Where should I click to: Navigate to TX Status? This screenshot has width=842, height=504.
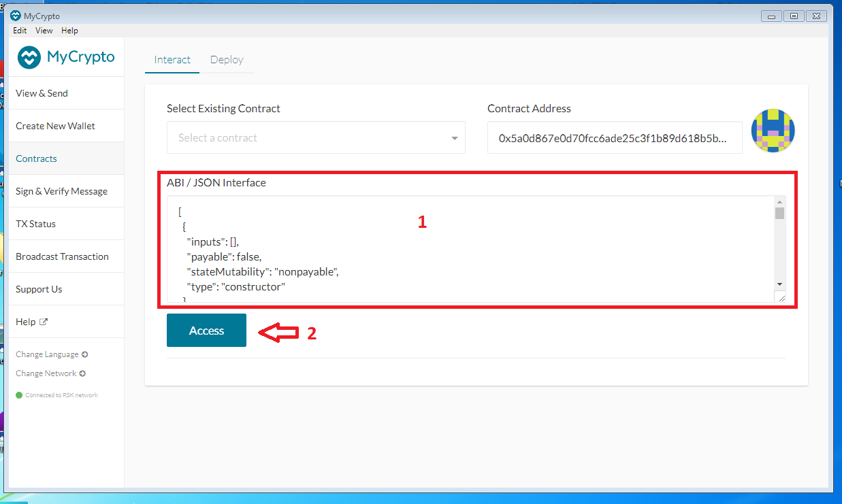(x=66, y=224)
